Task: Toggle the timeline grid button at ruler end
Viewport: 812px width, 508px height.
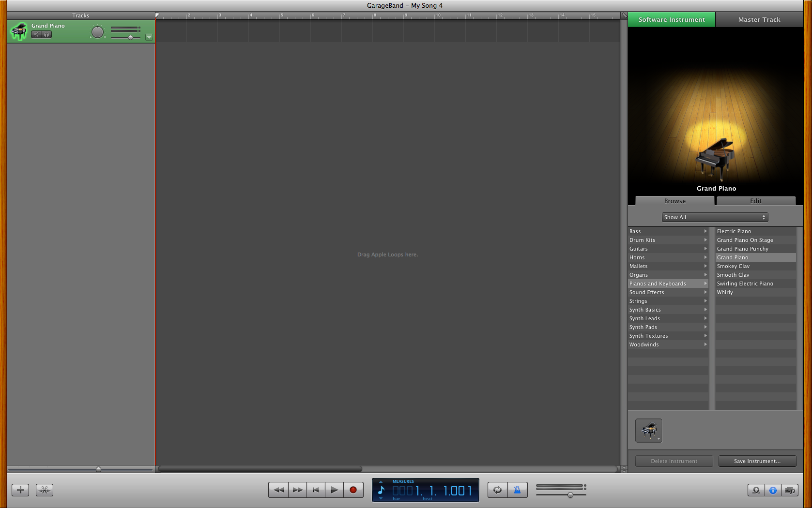Action: [624, 15]
